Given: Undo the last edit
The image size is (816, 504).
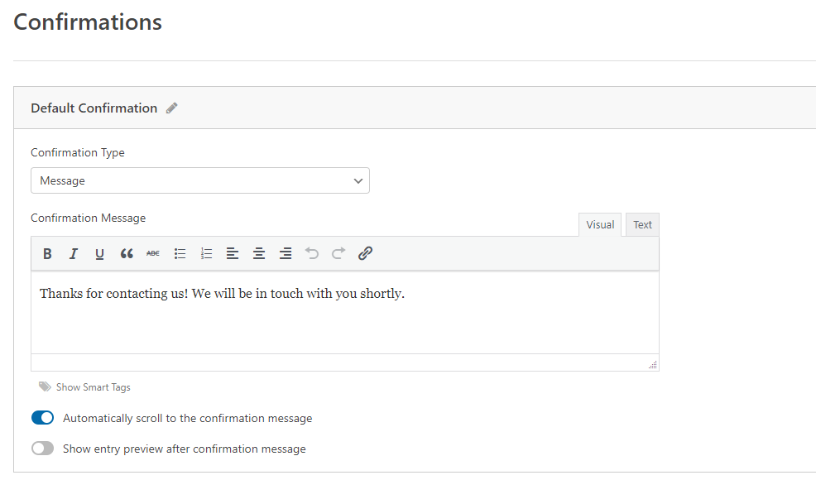Looking at the screenshot, I should (312, 254).
